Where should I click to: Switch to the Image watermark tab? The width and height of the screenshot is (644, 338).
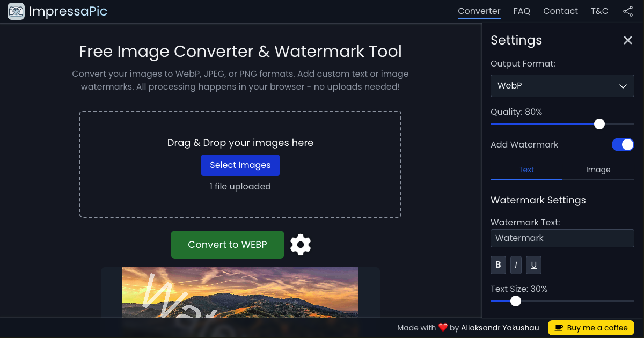coord(598,170)
